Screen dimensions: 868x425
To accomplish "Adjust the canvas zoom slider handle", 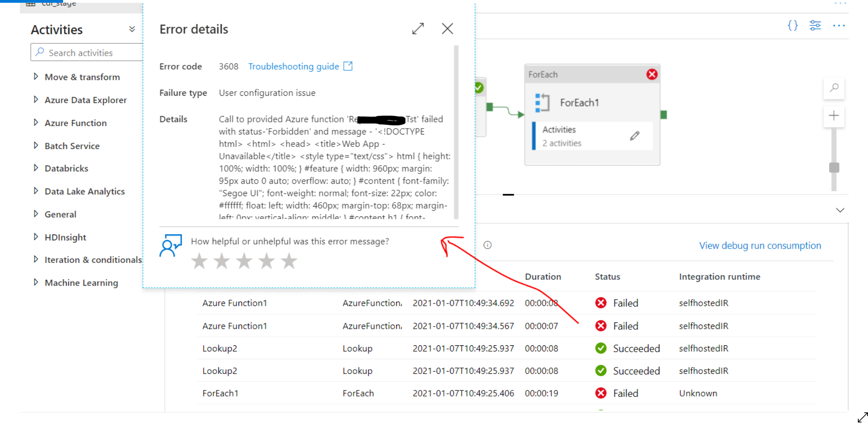I will [834, 167].
